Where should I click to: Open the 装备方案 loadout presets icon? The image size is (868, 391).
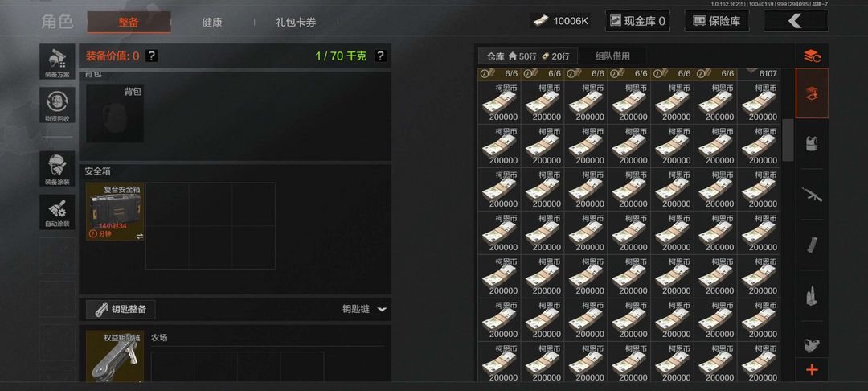[x=57, y=61]
